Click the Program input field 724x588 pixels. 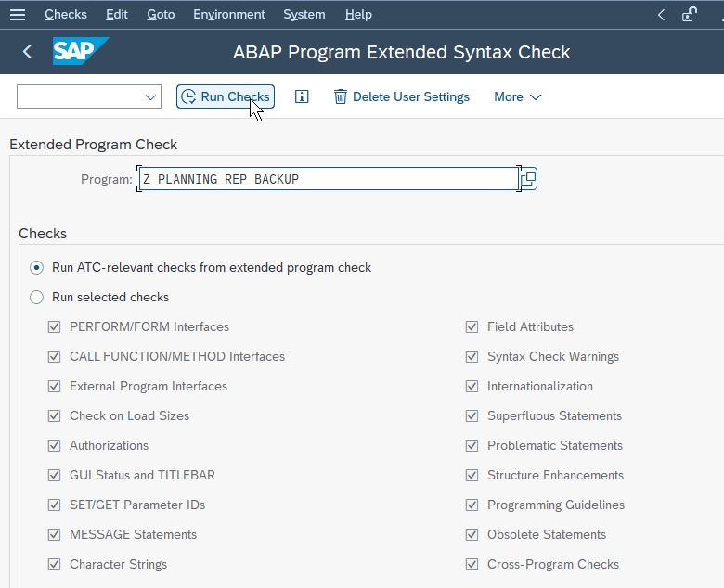(x=329, y=178)
